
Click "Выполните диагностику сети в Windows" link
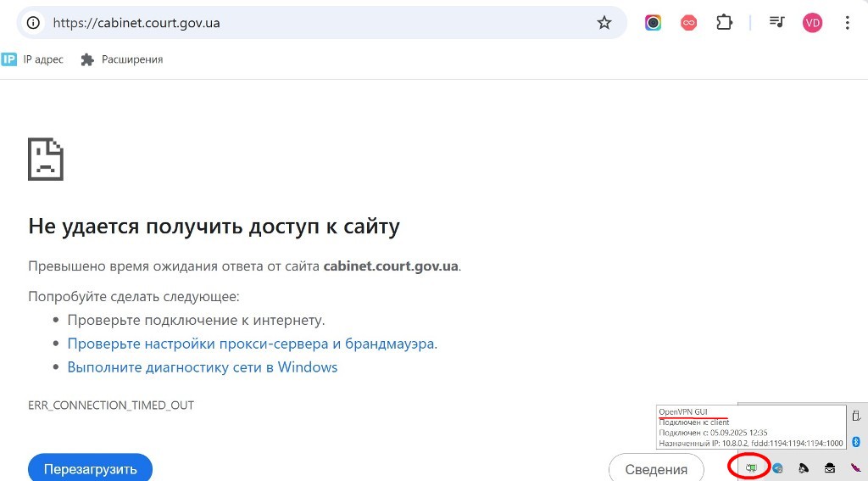point(202,367)
